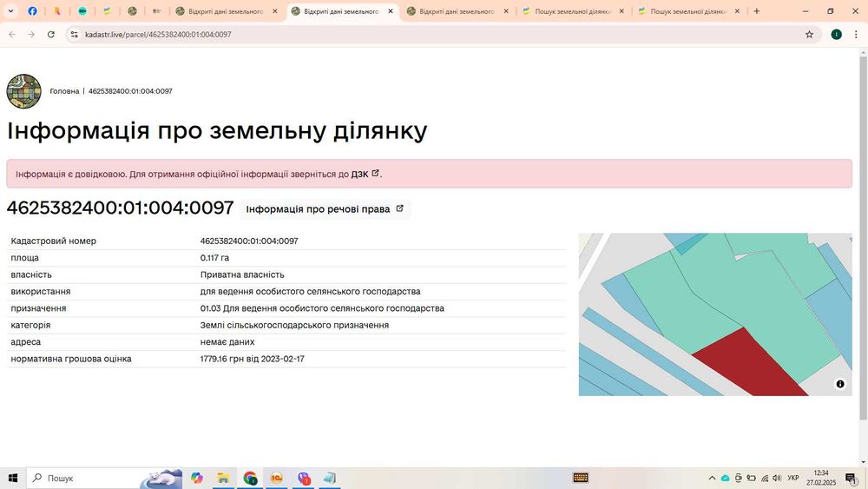Open Viber from the taskbar
868x489 pixels.
(303, 478)
